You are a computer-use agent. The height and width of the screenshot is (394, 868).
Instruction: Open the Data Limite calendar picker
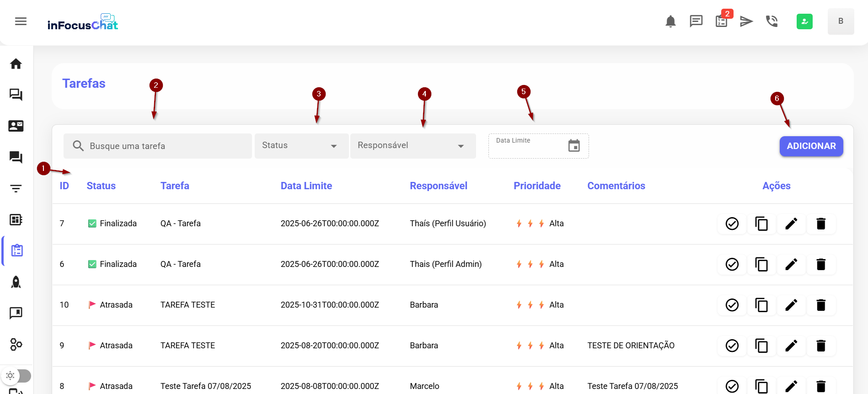pos(573,146)
